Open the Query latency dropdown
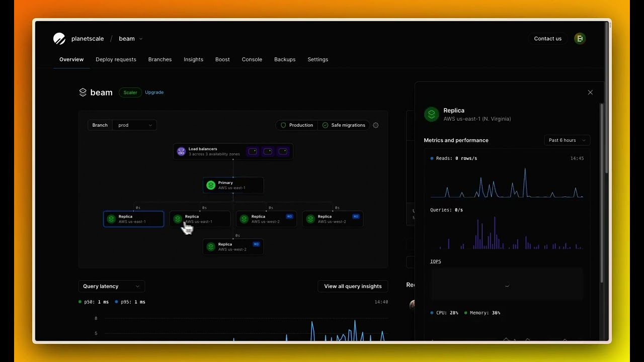 [x=112, y=286]
